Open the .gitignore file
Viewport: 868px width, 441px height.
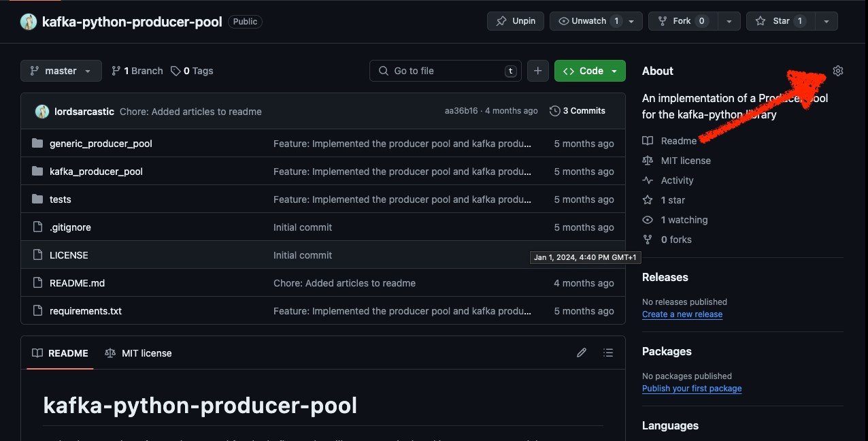pos(70,227)
